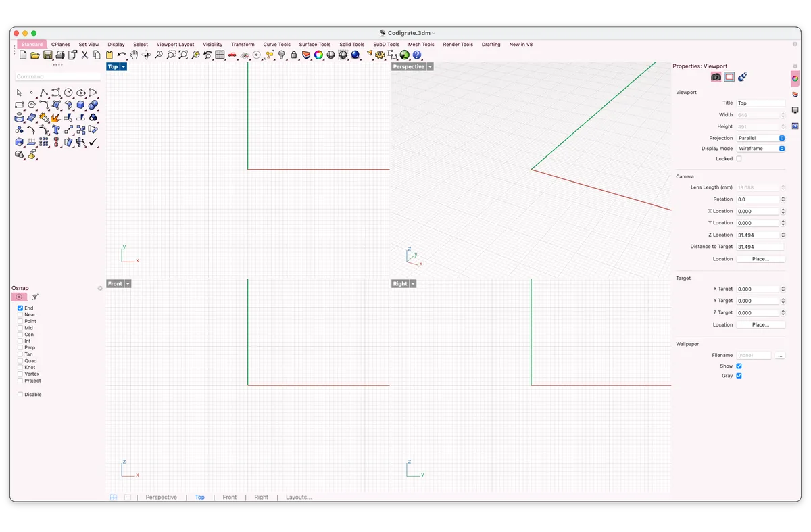Choose the Text object T tool
This screenshot has height=532, width=811.
(x=56, y=130)
